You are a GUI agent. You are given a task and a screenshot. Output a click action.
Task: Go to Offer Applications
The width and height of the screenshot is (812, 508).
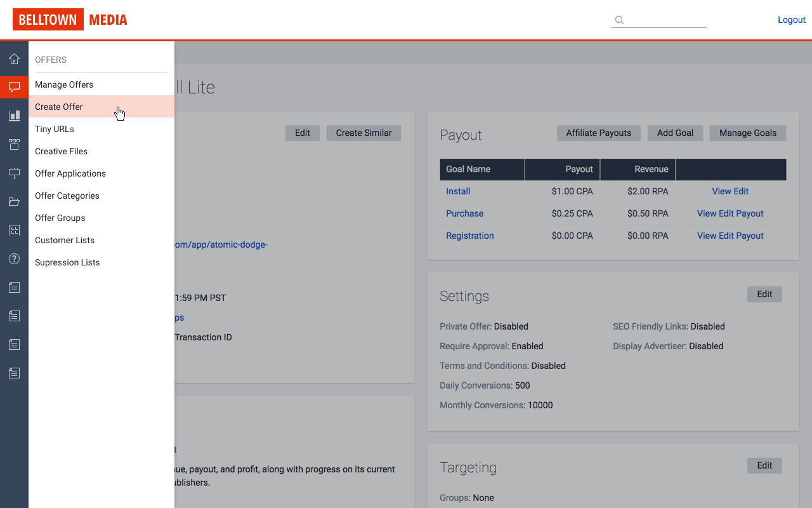(101, 173)
